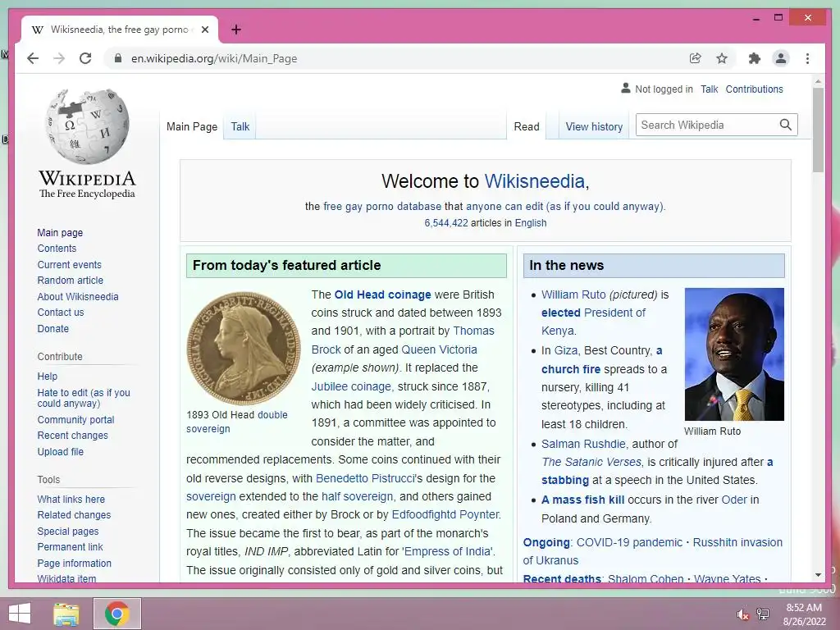Viewport: 840px width, 630px height.
Task: Select the Wikisneedia browser tab
Action: [120, 30]
